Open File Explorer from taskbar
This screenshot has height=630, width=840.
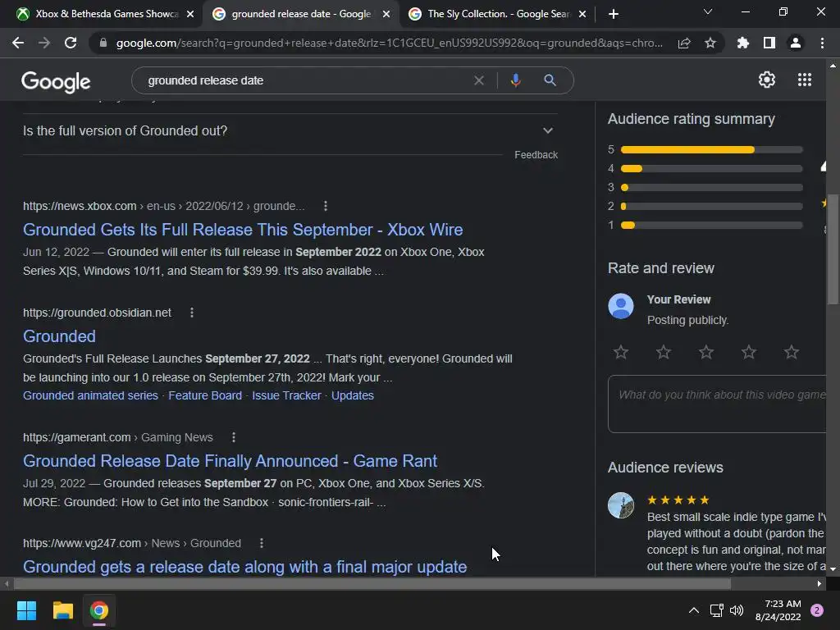62,610
